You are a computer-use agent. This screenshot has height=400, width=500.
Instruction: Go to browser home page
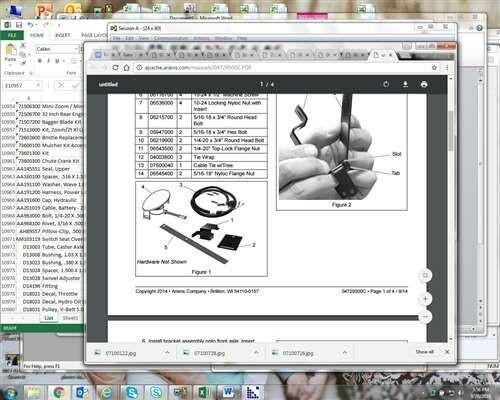pos(126,68)
